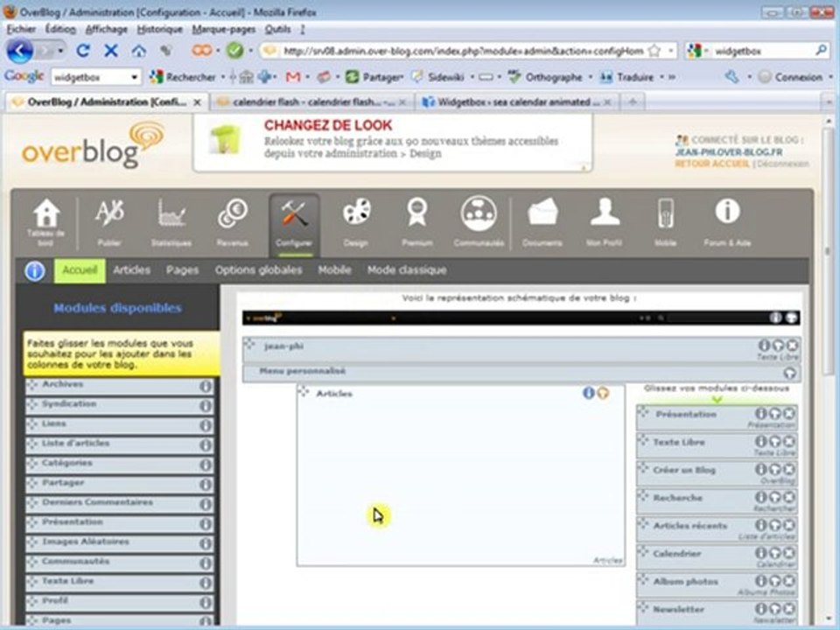840x630 pixels.
Task: Reload the page with refresh icon
Action: coord(82,51)
